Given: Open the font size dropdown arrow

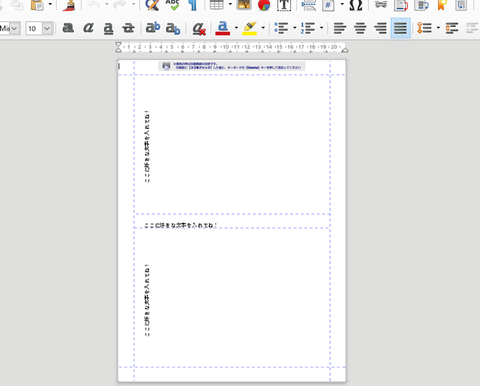Looking at the screenshot, I should 47,29.
